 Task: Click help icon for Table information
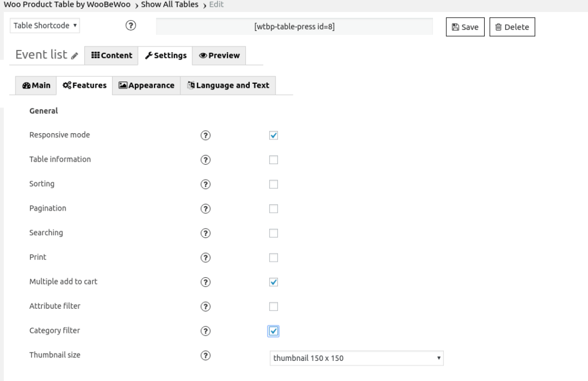click(x=205, y=160)
